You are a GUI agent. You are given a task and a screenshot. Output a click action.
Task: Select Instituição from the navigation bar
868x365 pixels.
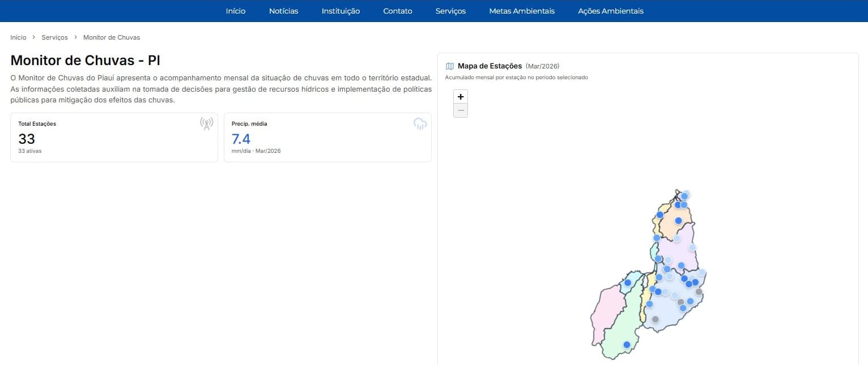point(340,11)
